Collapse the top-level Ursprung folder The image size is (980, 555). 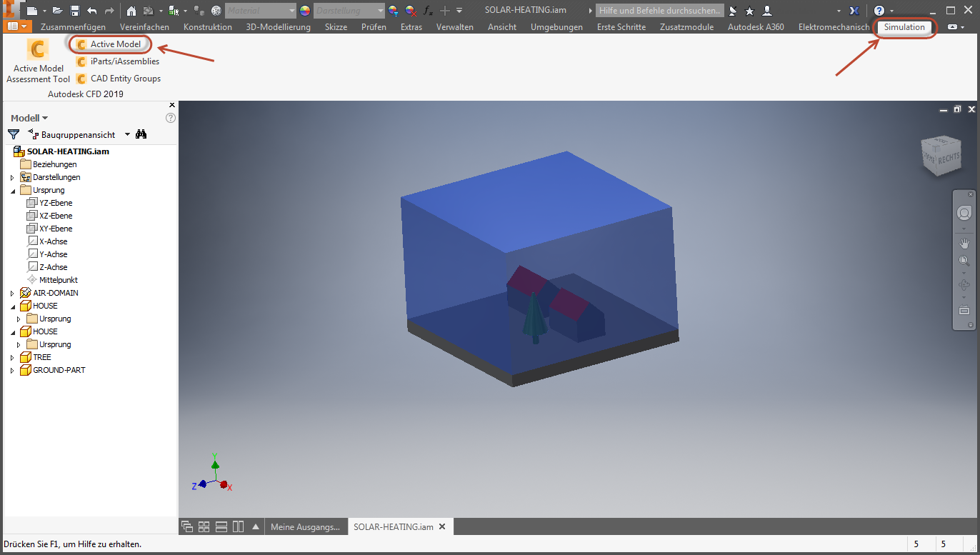pos(12,191)
